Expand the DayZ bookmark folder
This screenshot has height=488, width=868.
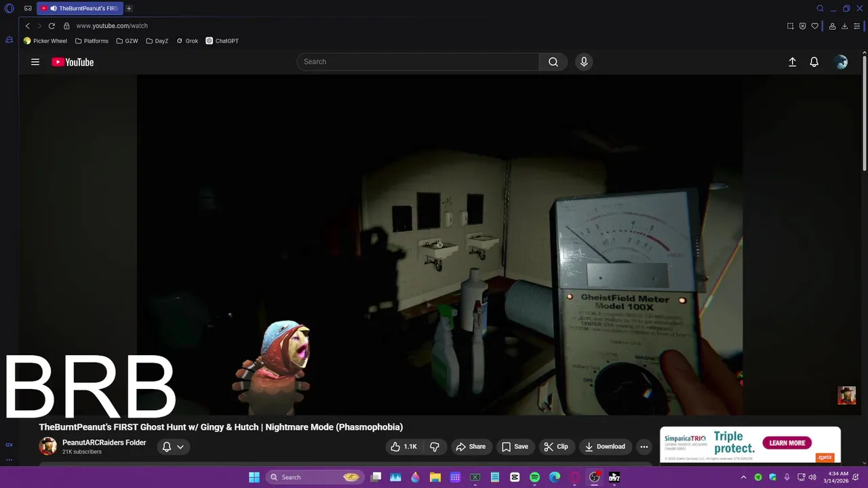pos(157,41)
